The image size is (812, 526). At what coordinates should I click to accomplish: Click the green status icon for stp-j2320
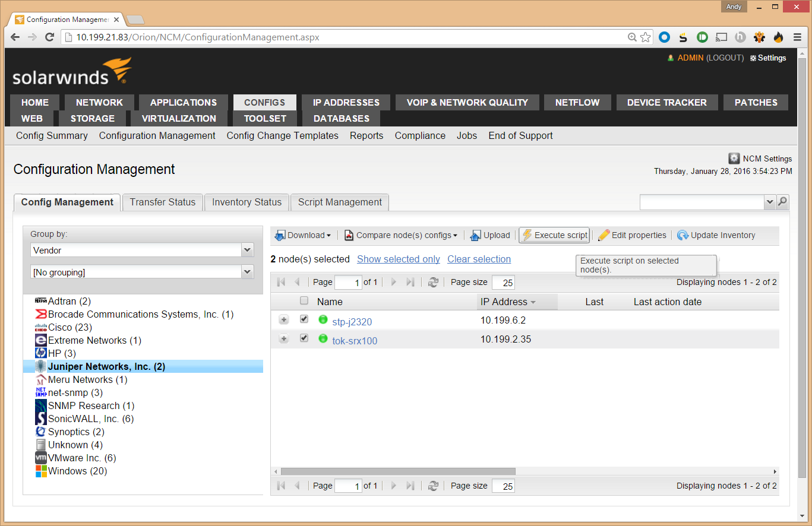click(x=323, y=319)
